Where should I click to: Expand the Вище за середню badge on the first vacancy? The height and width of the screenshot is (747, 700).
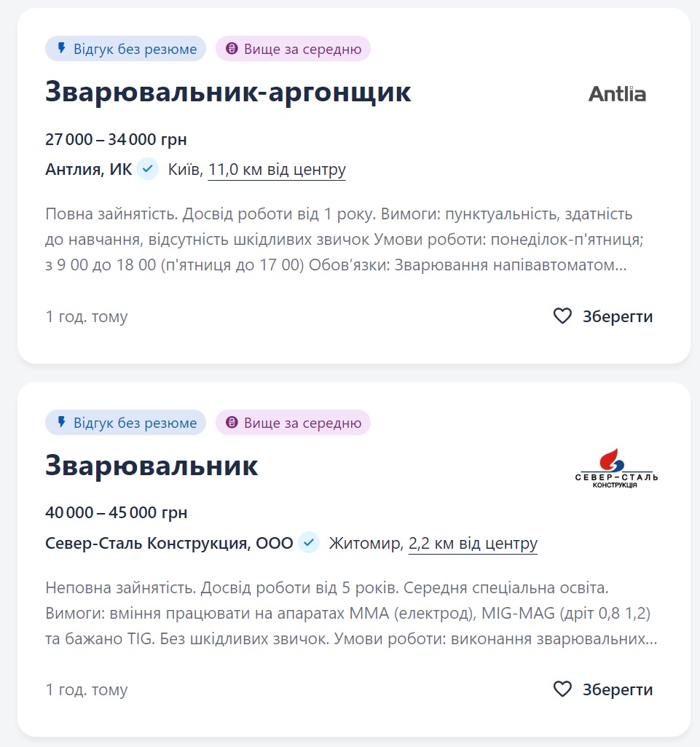(293, 48)
